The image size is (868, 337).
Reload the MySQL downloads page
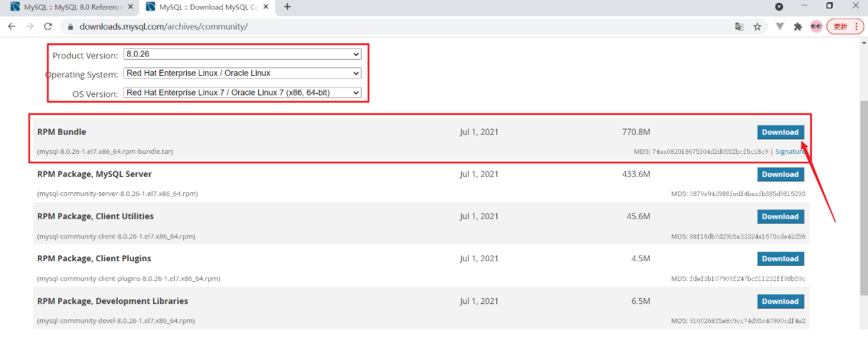(48, 27)
